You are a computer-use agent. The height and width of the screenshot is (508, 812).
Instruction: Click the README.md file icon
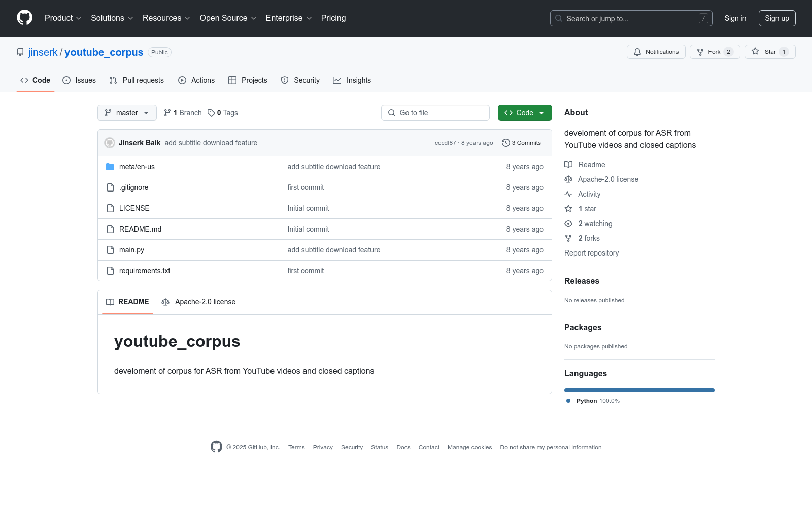point(110,229)
